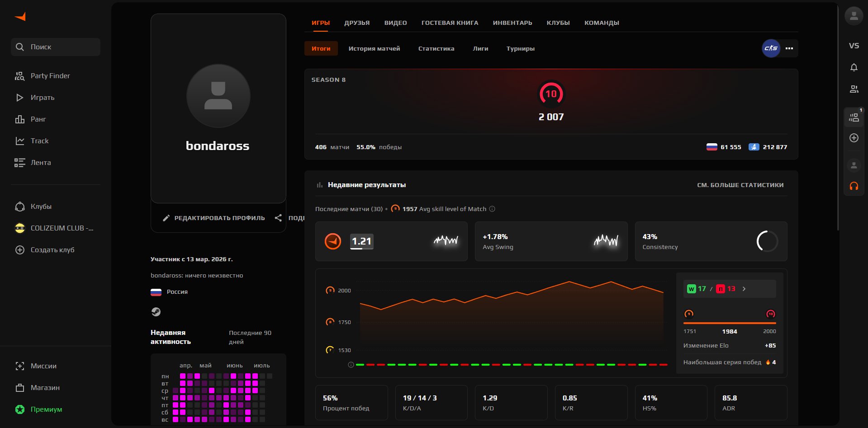Open the Лента feed
The image size is (868, 428).
[x=41, y=162]
